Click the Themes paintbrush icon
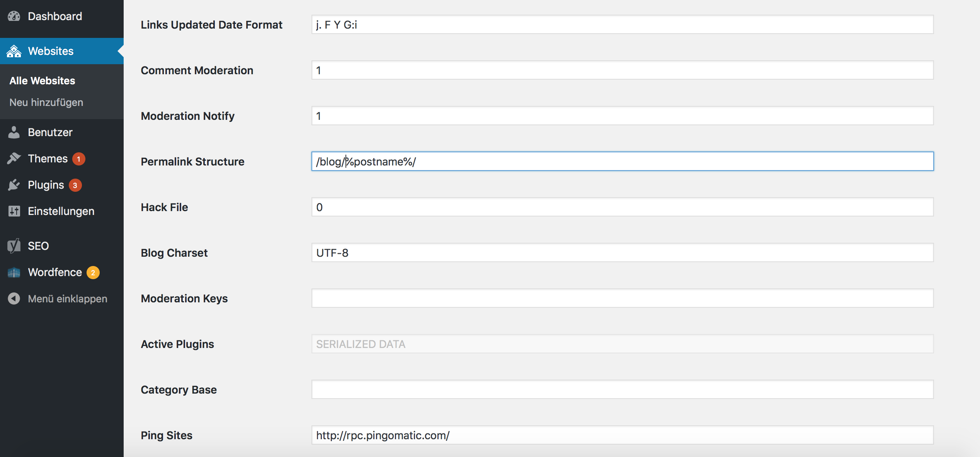This screenshot has width=980, height=457. 14,159
